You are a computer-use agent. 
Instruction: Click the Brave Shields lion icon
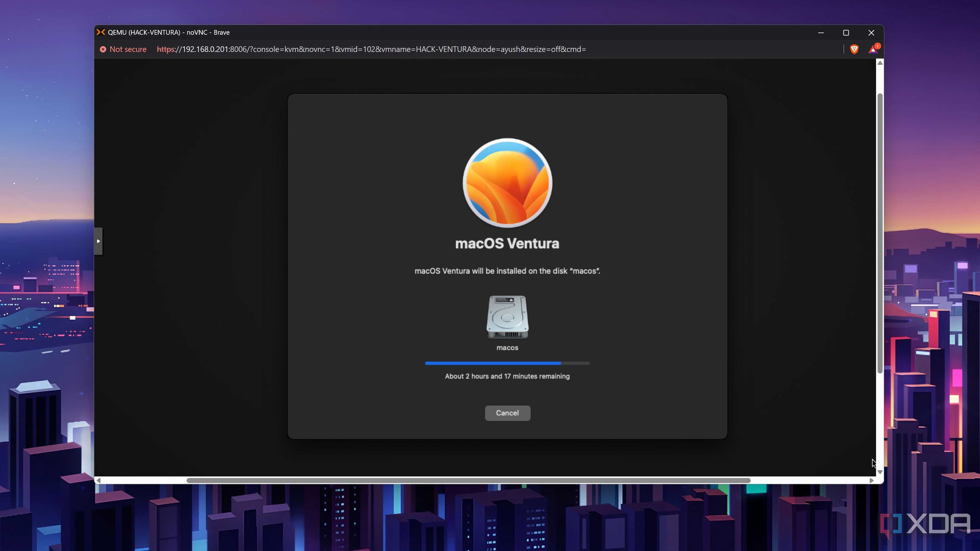pyautogui.click(x=854, y=49)
